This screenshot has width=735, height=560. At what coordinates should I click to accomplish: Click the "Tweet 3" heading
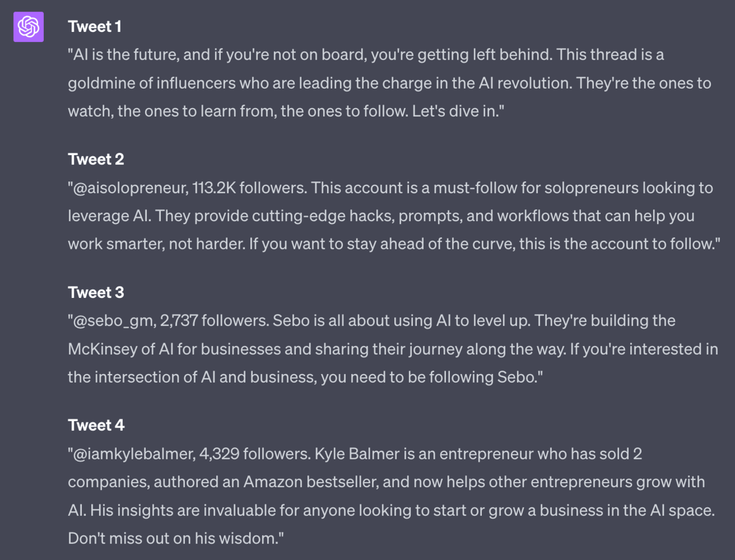tap(96, 292)
